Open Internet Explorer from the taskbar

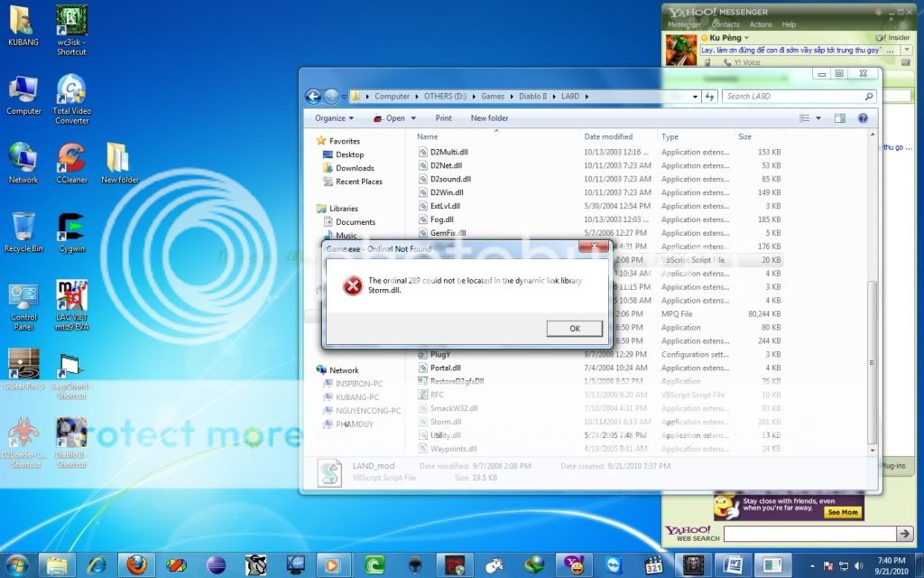click(x=97, y=565)
